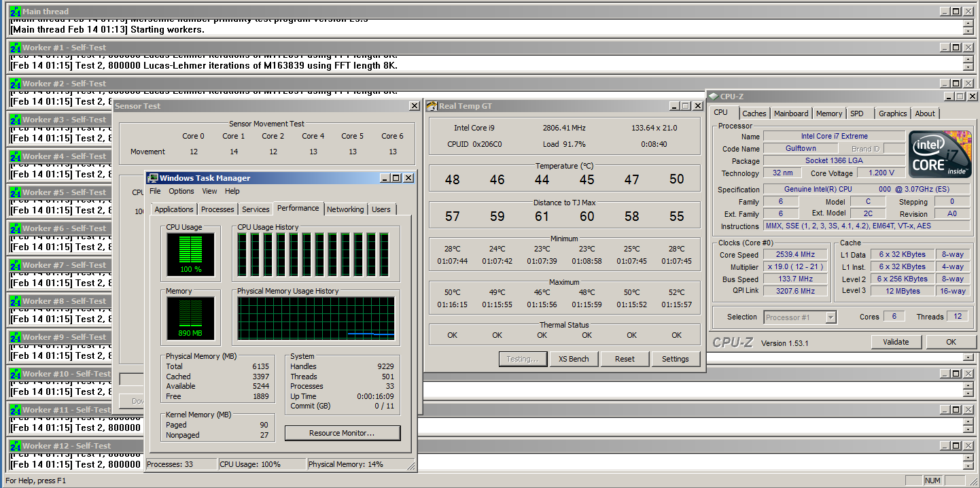Open the File menu in Task Manager
The height and width of the screenshot is (488, 980).
click(x=155, y=192)
